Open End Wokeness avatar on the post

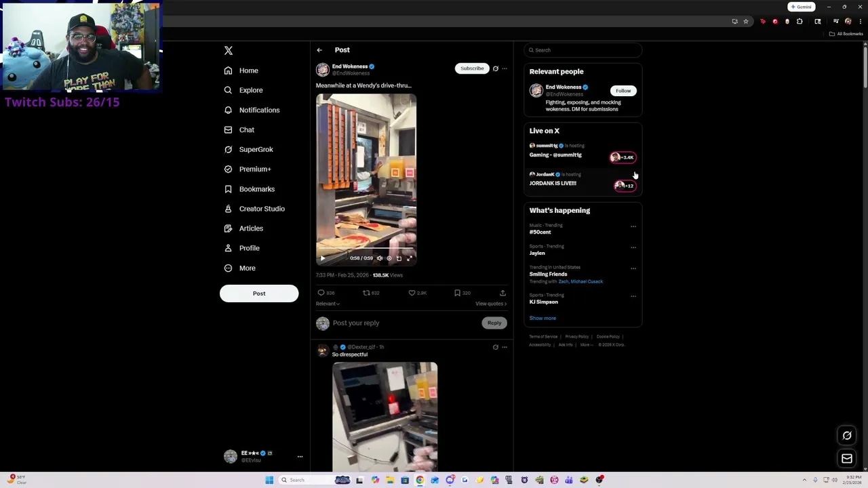point(323,70)
